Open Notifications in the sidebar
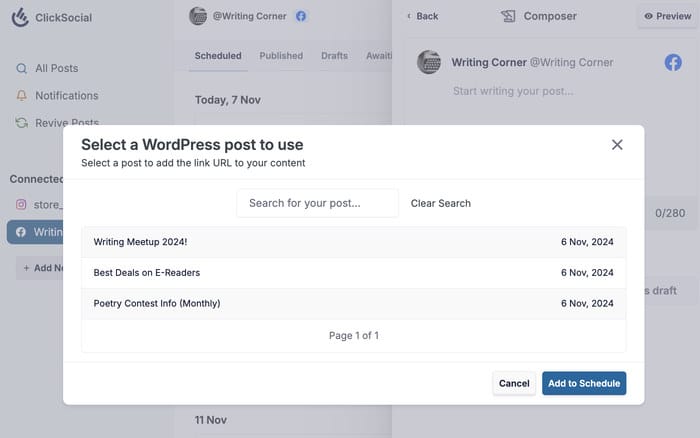Image resolution: width=700 pixels, height=438 pixels. click(x=57, y=96)
